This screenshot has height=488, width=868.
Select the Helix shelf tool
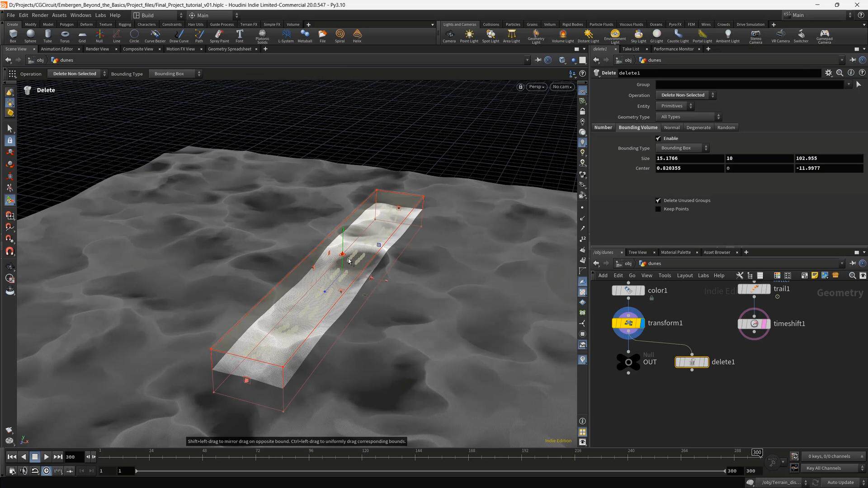coord(357,36)
